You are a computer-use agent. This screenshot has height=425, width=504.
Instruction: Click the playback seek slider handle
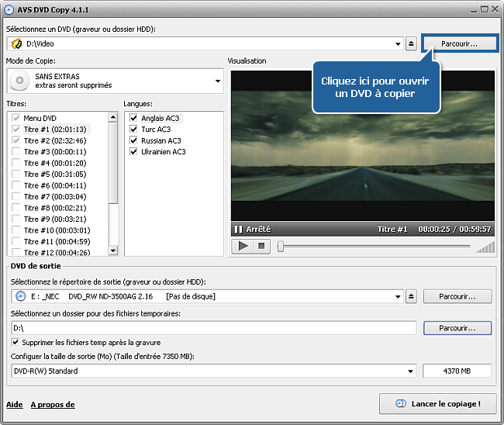[281, 247]
